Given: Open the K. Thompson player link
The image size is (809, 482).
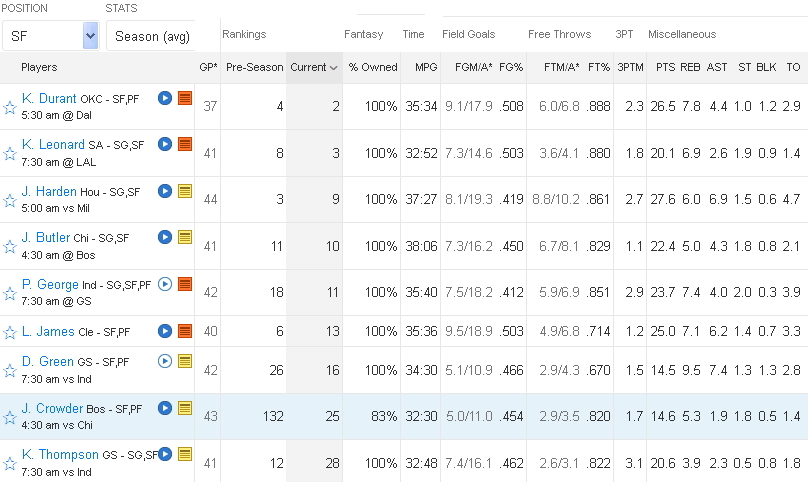Looking at the screenshot, I should 60,454.
